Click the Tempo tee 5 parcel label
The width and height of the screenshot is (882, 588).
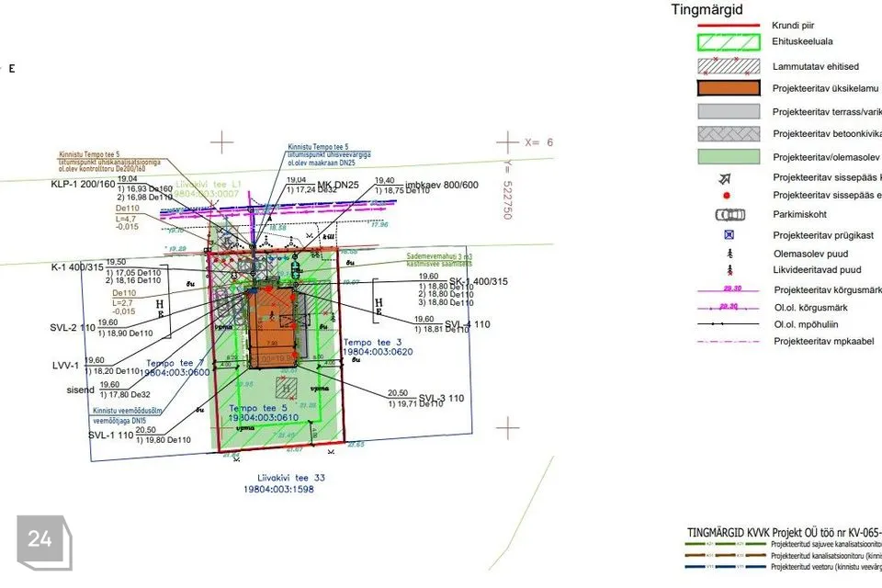point(259,408)
